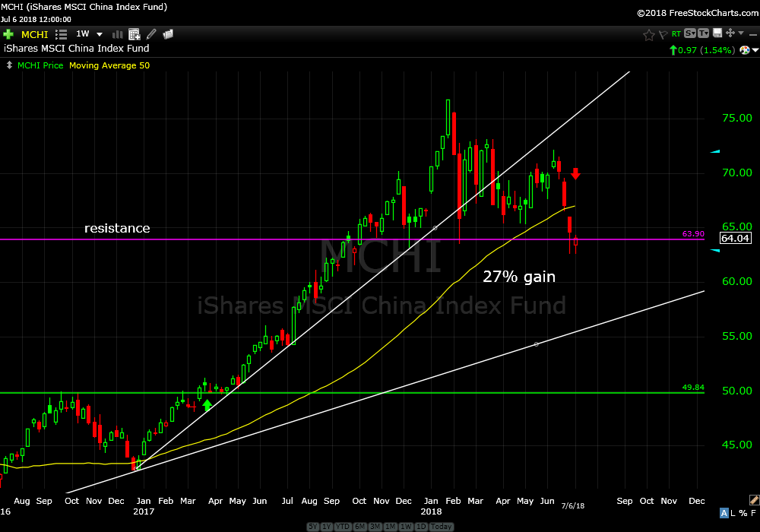Enable logarithmic scale with L

click(x=733, y=514)
